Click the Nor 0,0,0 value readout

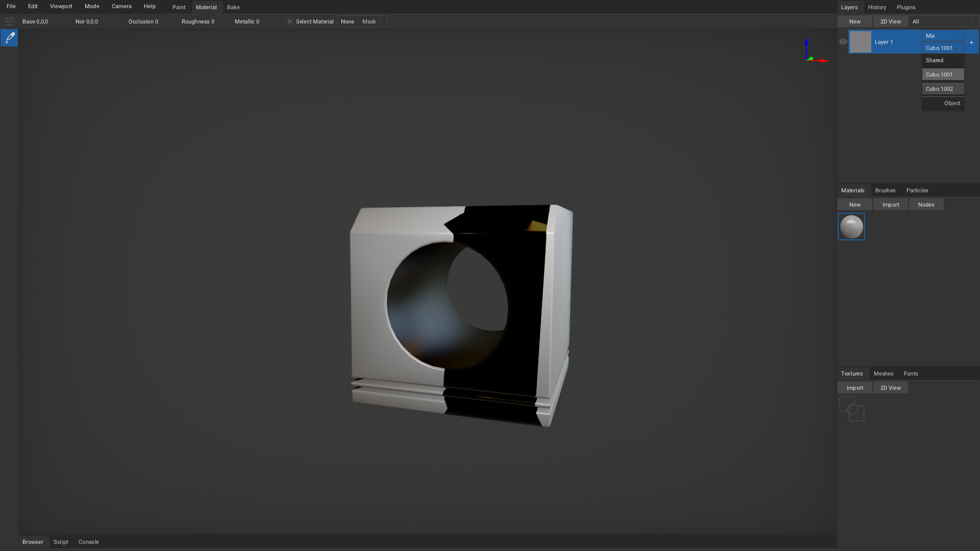tap(87, 21)
